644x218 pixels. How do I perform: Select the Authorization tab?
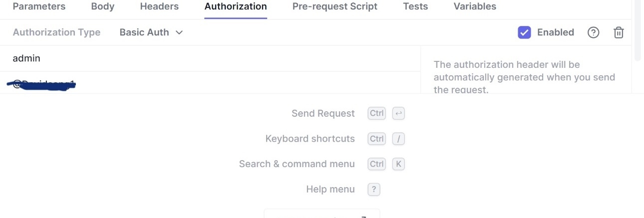point(236,6)
